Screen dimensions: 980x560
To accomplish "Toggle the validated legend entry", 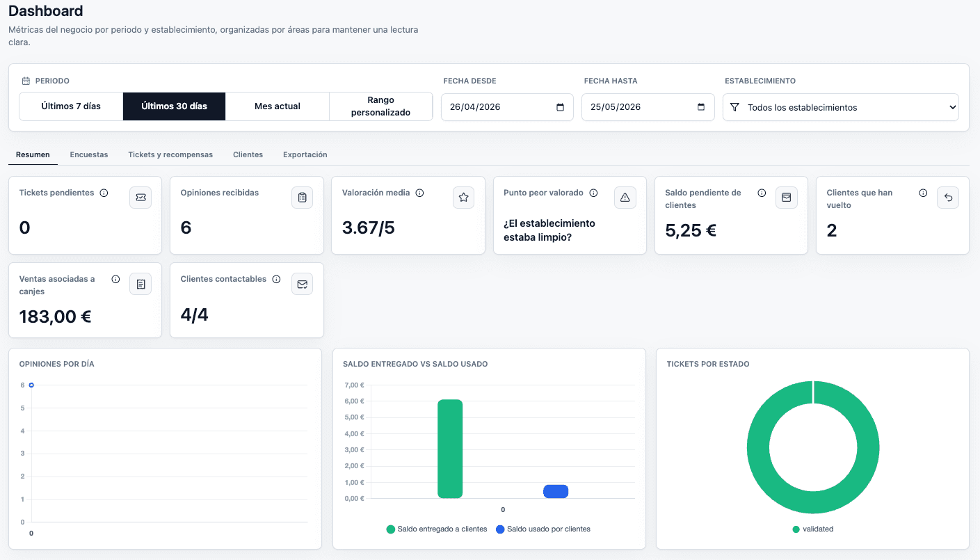I will [812, 529].
